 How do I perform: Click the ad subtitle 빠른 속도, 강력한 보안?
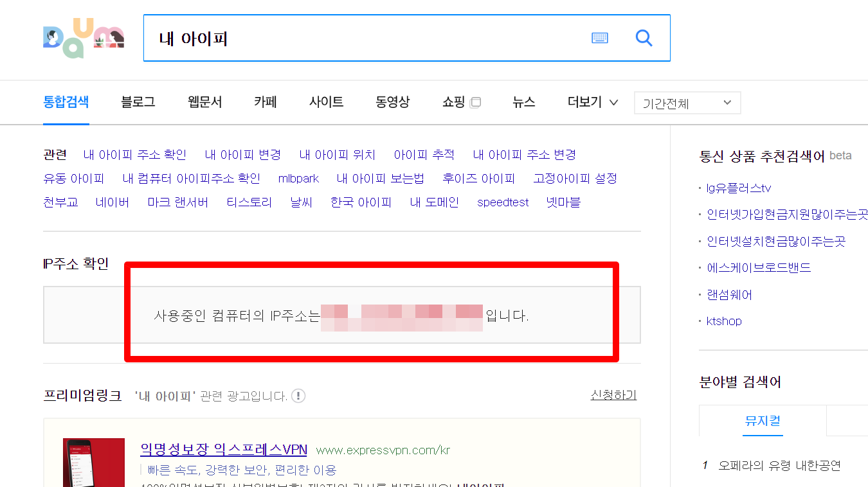pyautogui.click(x=242, y=470)
